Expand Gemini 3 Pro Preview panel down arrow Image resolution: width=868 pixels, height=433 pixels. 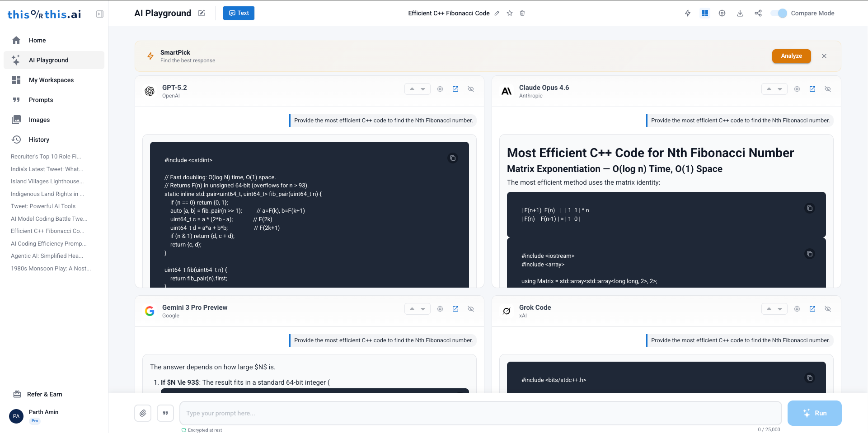423,309
